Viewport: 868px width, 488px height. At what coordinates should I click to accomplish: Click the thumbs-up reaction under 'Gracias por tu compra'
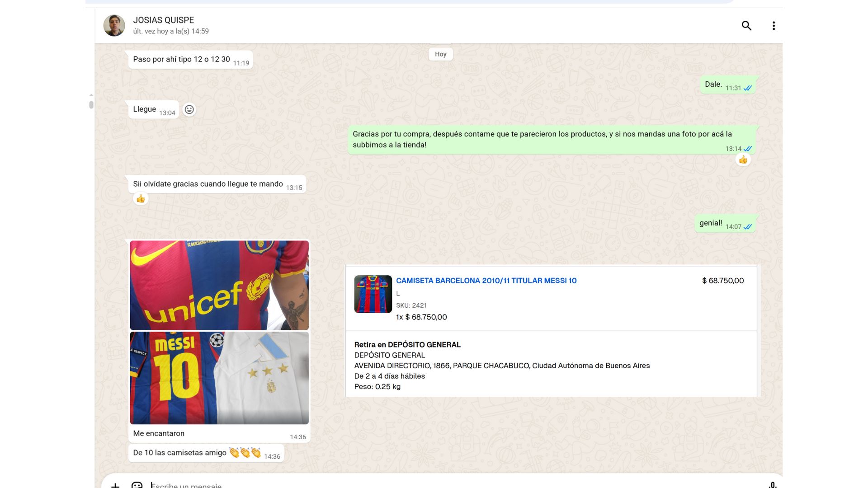click(743, 160)
